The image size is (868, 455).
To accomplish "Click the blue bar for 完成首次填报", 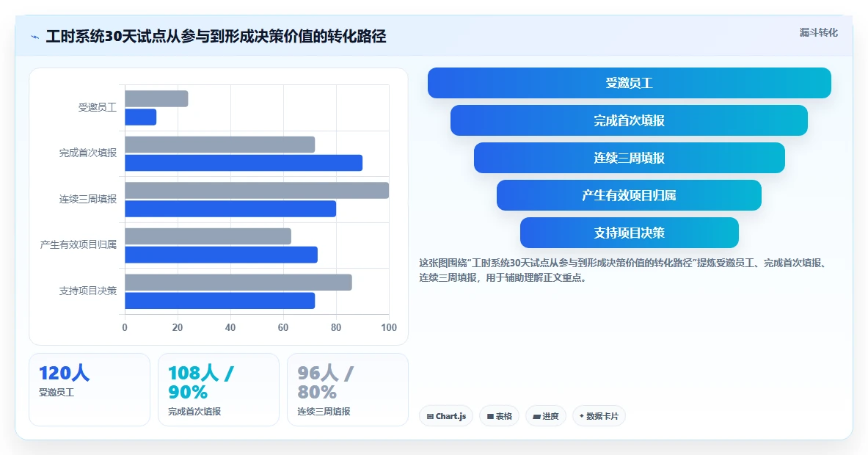I will (244, 163).
